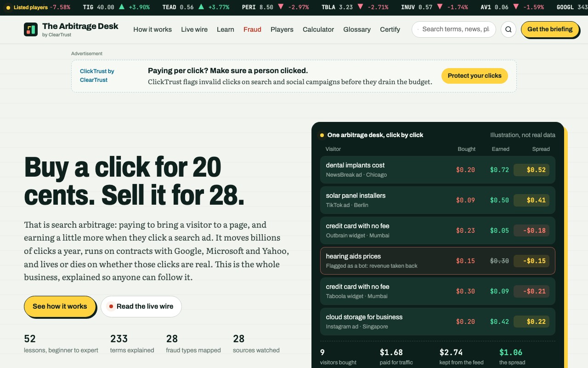
Task: Click the red live dot in Read the live wire
Action: coord(111,306)
